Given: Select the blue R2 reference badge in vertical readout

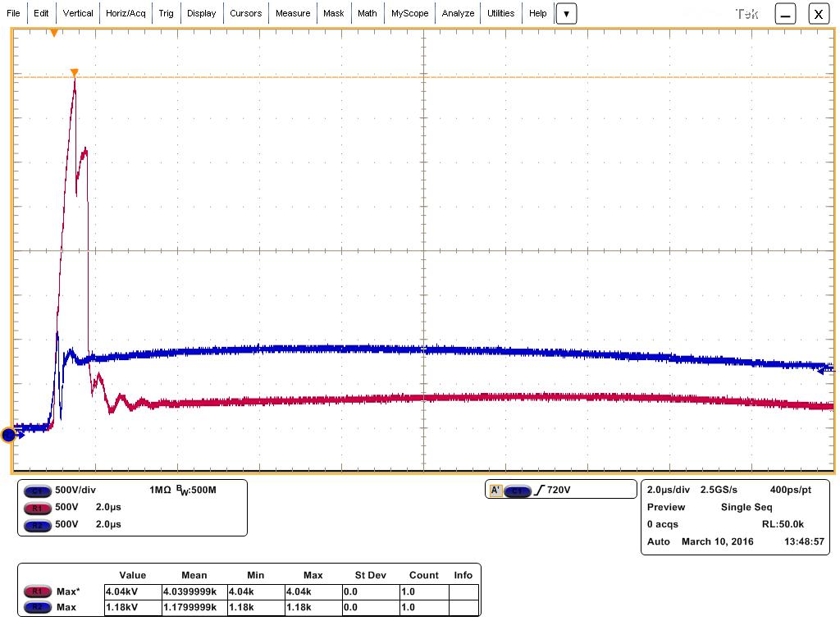Looking at the screenshot, I should pos(37,525).
